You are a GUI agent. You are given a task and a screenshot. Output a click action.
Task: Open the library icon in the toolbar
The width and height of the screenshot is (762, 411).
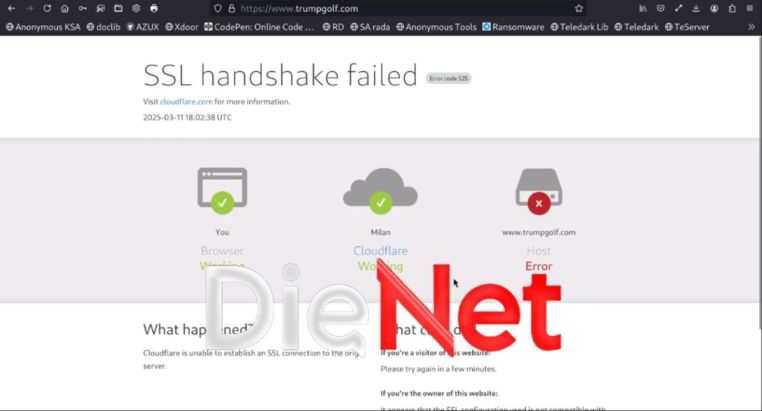pyautogui.click(x=643, y=8)
